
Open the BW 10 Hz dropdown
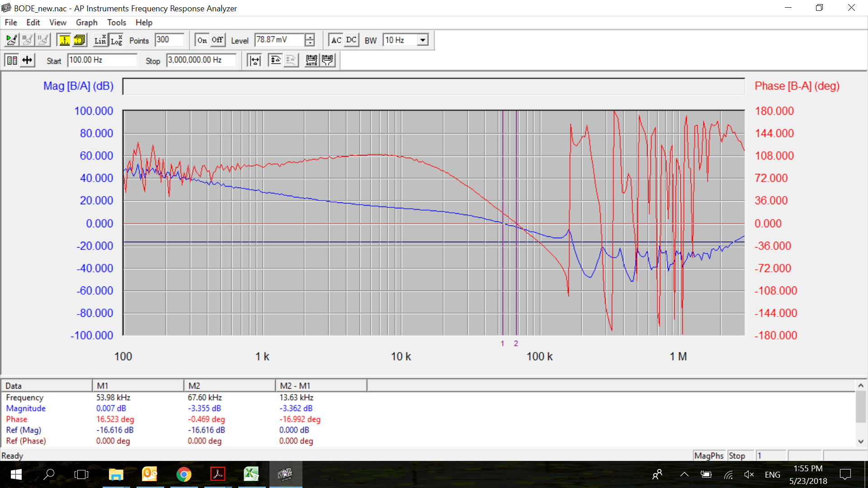[x=423, y=40]
